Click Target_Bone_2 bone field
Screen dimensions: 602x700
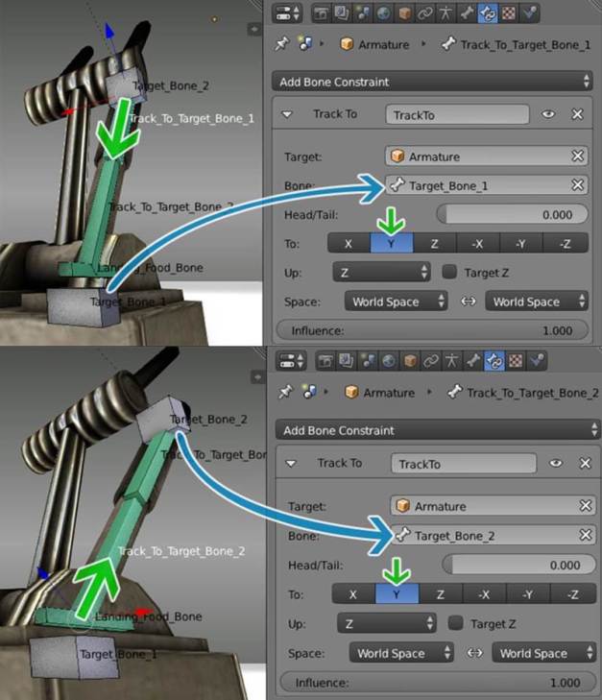click(x=494, y=535)
